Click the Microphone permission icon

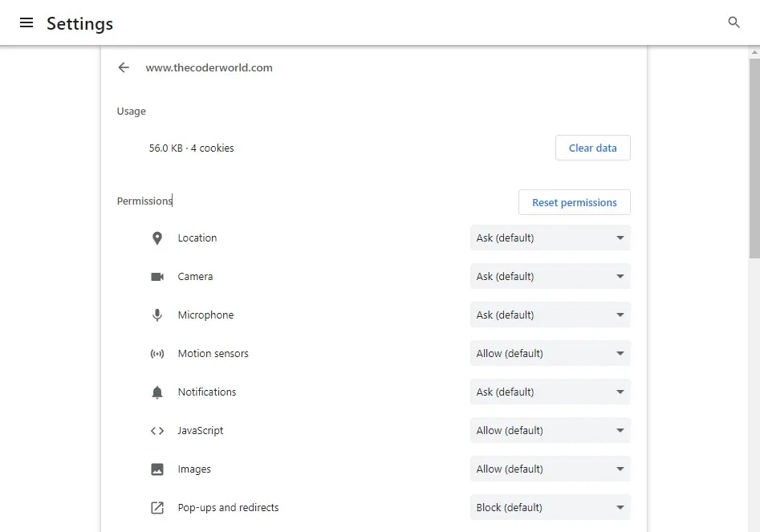point(157,315)
